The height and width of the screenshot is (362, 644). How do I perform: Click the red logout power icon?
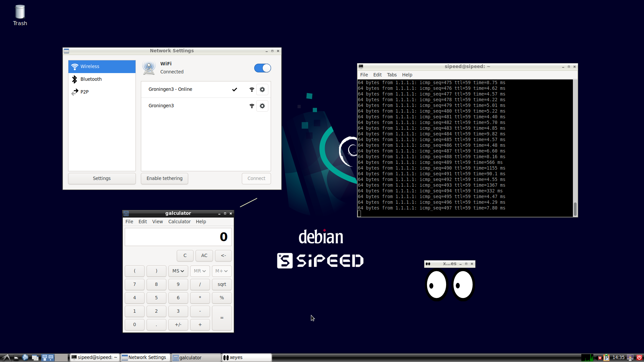(x=639, y=358)
